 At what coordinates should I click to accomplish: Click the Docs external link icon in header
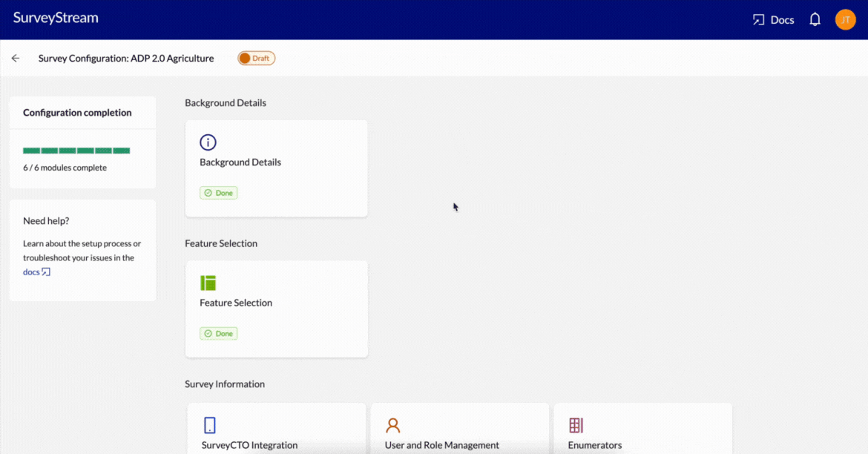pos(758,20)
